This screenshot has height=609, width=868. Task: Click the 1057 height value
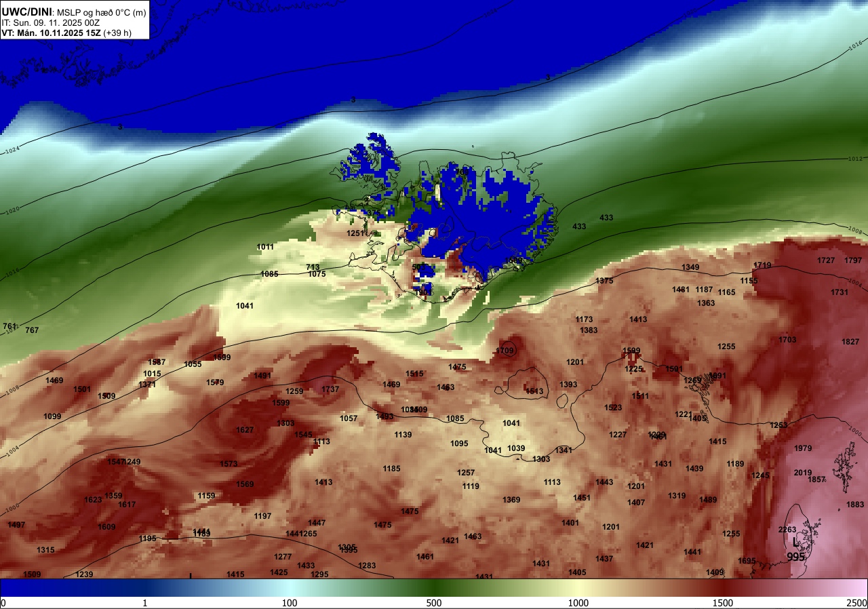pyautogui.click(x=349, y=418)
